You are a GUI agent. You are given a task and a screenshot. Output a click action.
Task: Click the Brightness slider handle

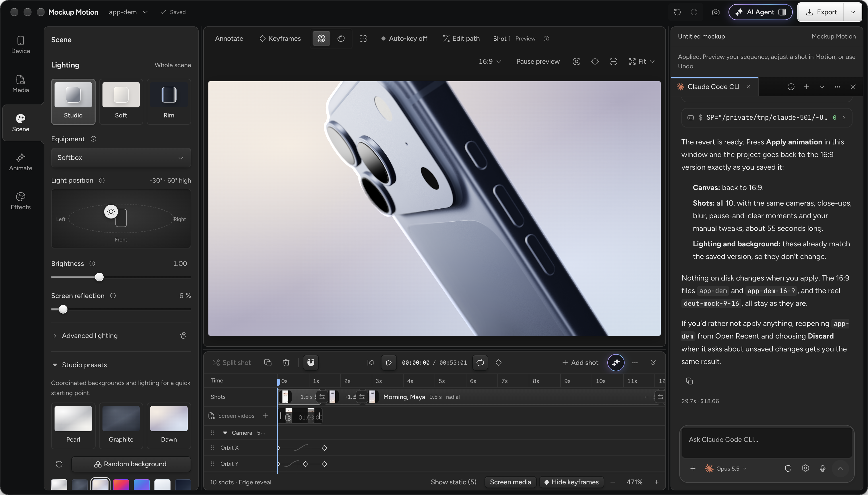99,277
